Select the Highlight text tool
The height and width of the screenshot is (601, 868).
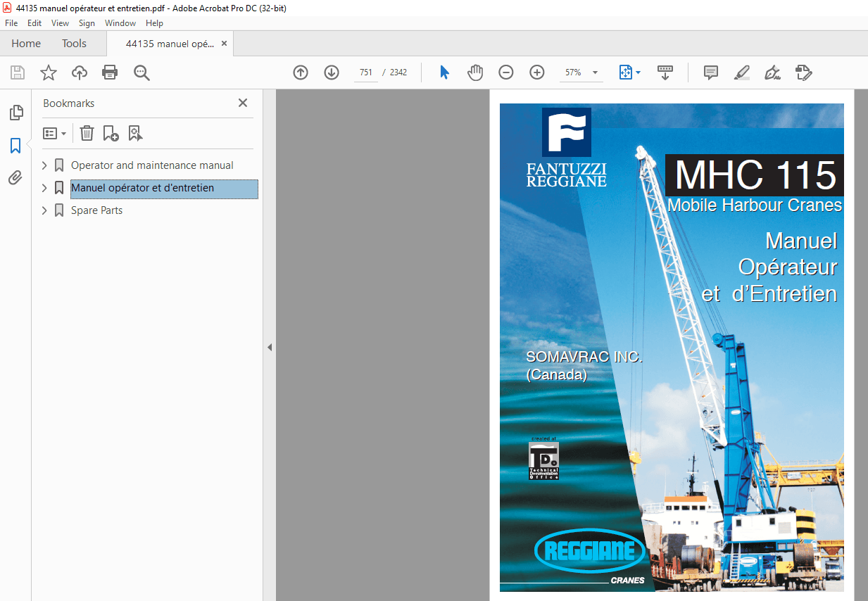tap(741, 72)
